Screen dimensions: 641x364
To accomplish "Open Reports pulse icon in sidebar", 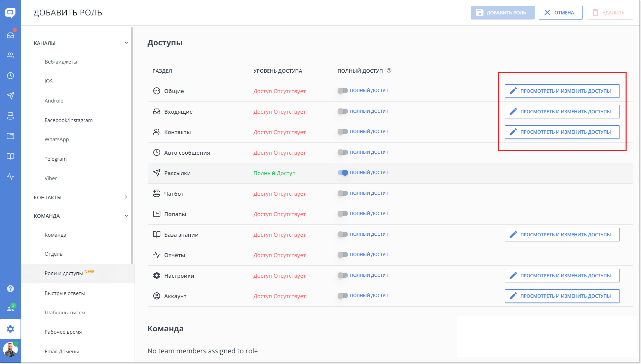I will [x=10, y=176].
